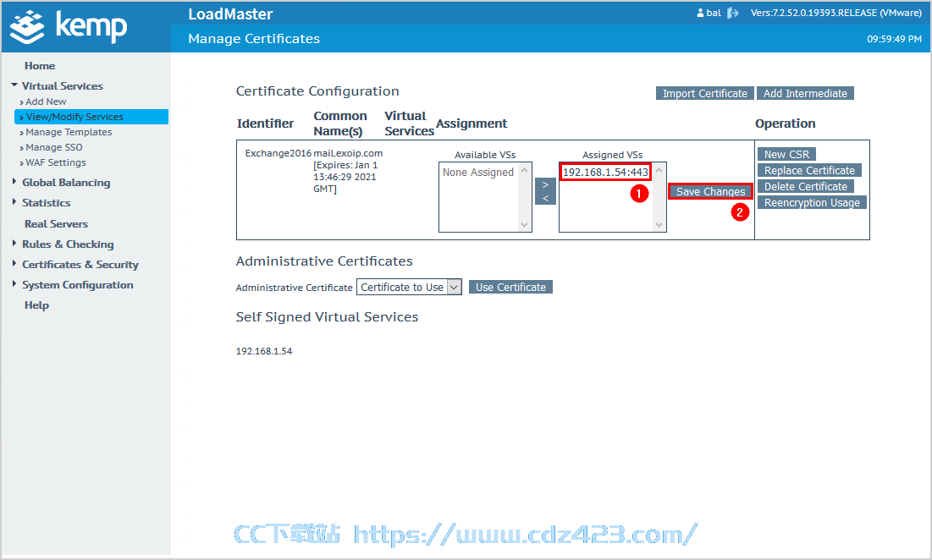932x560 pixels.
Task: Click the 09:59:49 PM clock
Action: pos(894,39)
